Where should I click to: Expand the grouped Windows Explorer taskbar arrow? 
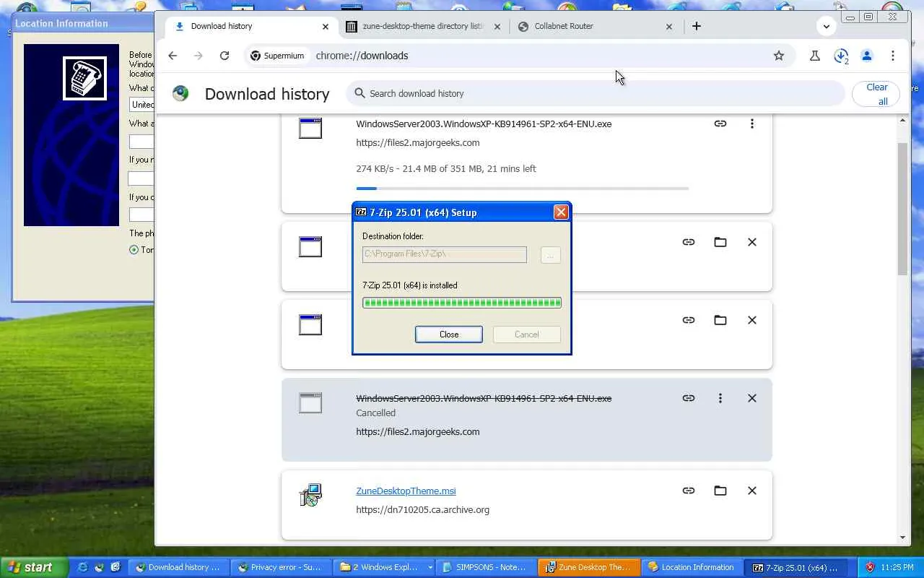(430, 567)
